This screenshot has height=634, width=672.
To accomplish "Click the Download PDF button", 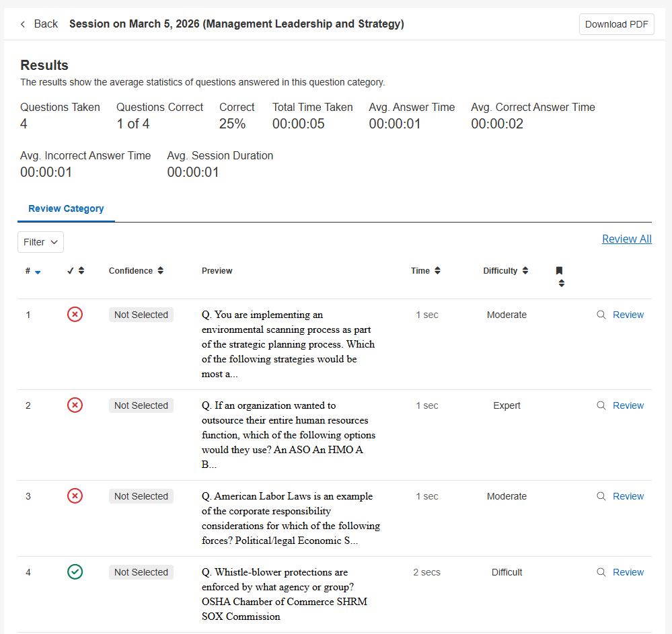I will (x=616, y=24).
